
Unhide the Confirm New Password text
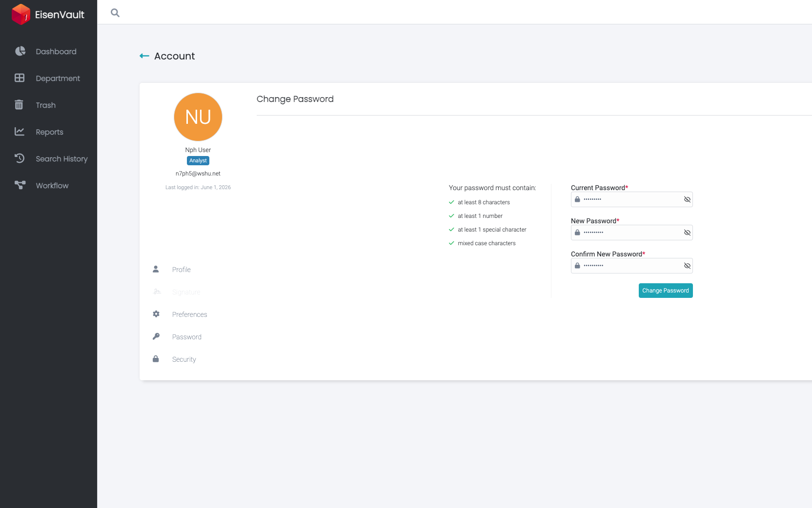pyautogui.click(x=687, y=266)
